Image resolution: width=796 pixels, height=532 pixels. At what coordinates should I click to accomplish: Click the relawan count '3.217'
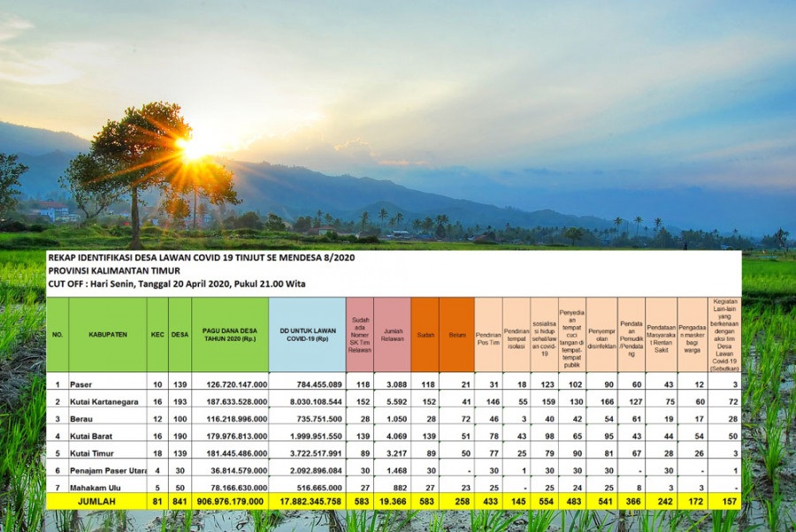click(396, 453)
